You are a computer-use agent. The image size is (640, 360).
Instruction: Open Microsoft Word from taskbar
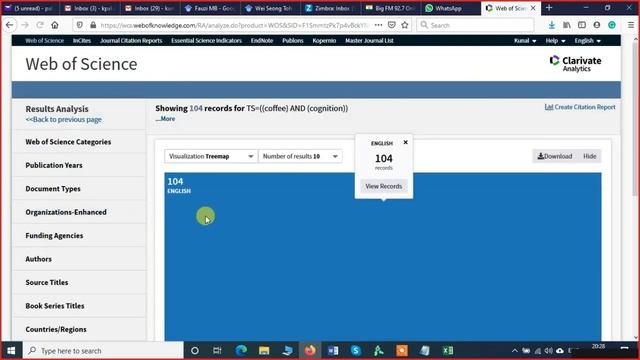(333, 350)
